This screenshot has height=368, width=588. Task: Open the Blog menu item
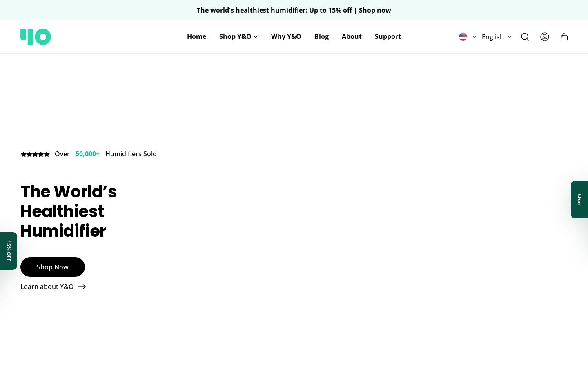point(321,36)
